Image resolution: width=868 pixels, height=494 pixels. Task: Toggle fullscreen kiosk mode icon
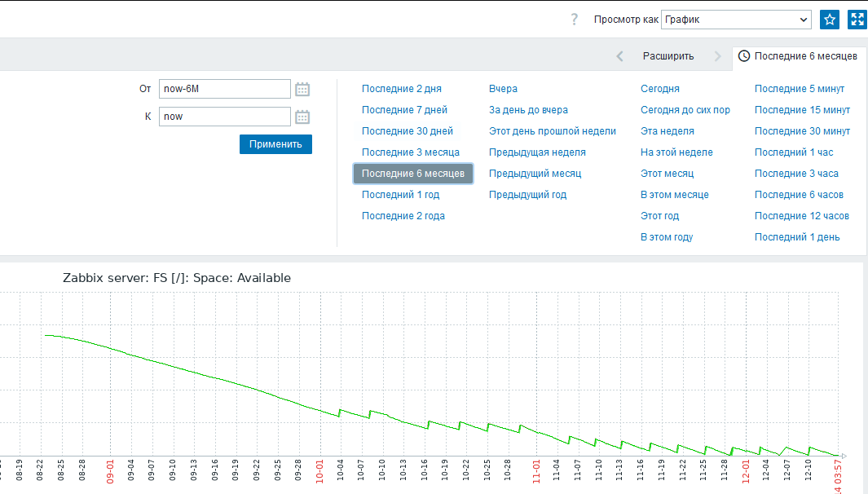tap(857, 20)
